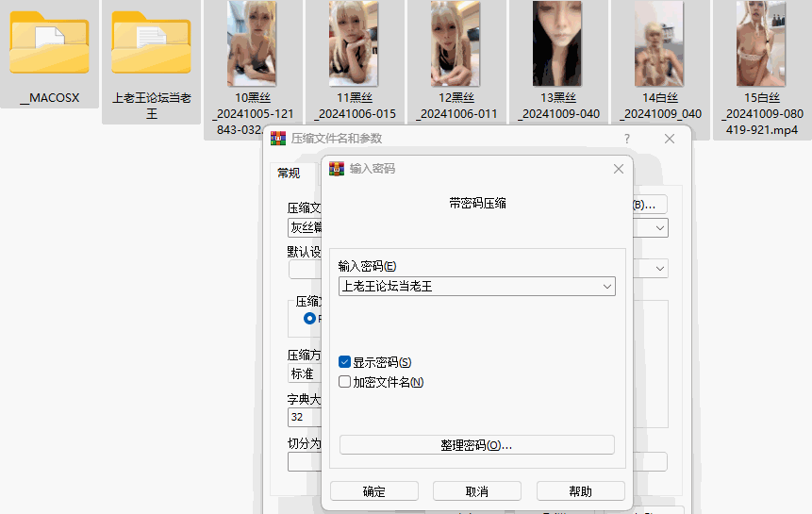Click the WinRAR icon in 压缩文件名和参数 title bar

tap(278, 139)
